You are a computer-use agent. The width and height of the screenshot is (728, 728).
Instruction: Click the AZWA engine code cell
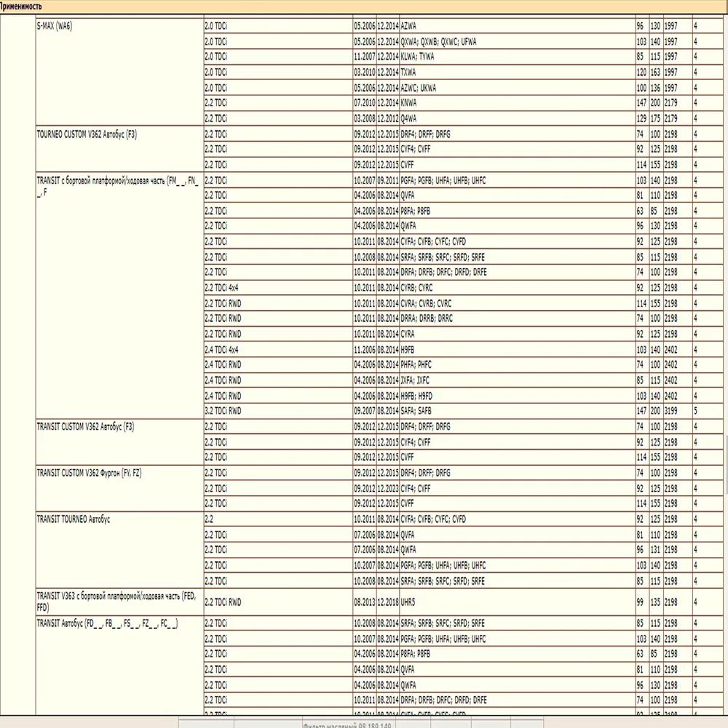pos(408,25)
